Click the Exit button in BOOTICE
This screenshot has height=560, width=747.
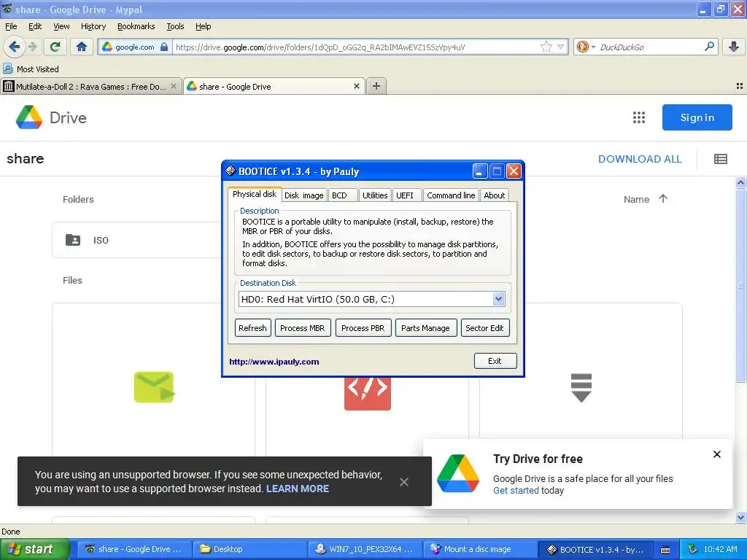(x=495, y=361)
